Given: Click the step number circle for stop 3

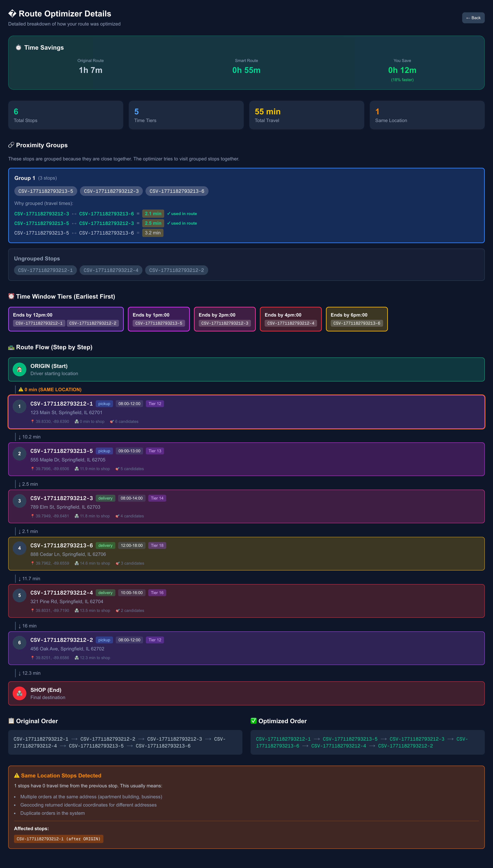Looking at the screenshot, I should click(19, 501).
